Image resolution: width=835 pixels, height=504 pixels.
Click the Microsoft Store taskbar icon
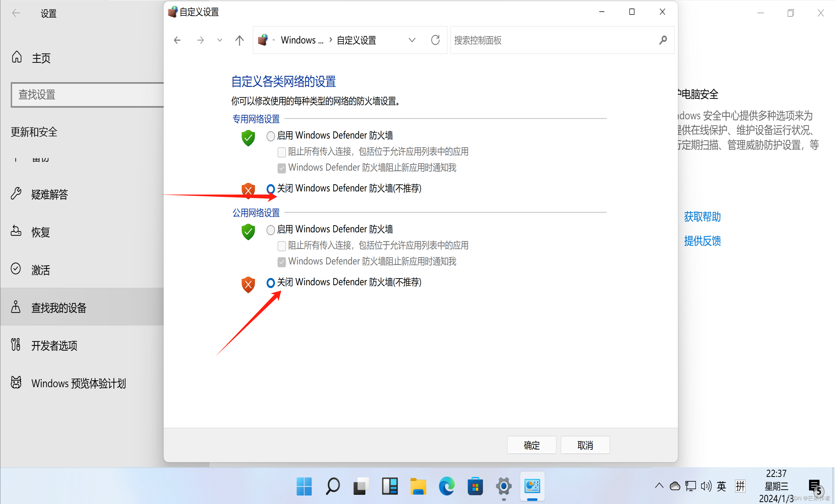pos(475,486)
